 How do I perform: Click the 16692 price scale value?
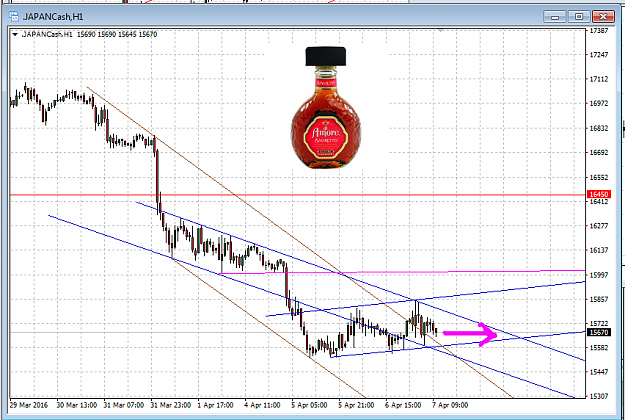click(x=599, y=153)
